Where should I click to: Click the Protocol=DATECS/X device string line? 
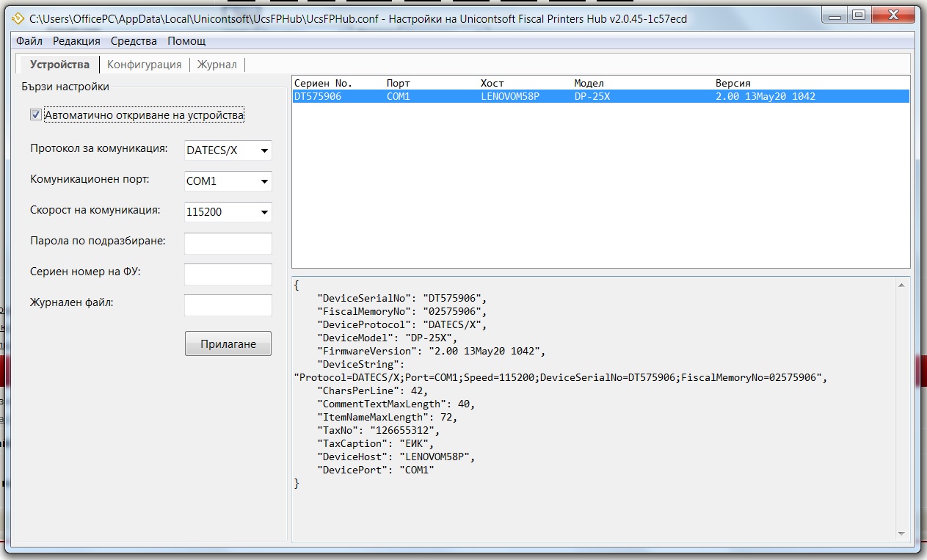561,377
